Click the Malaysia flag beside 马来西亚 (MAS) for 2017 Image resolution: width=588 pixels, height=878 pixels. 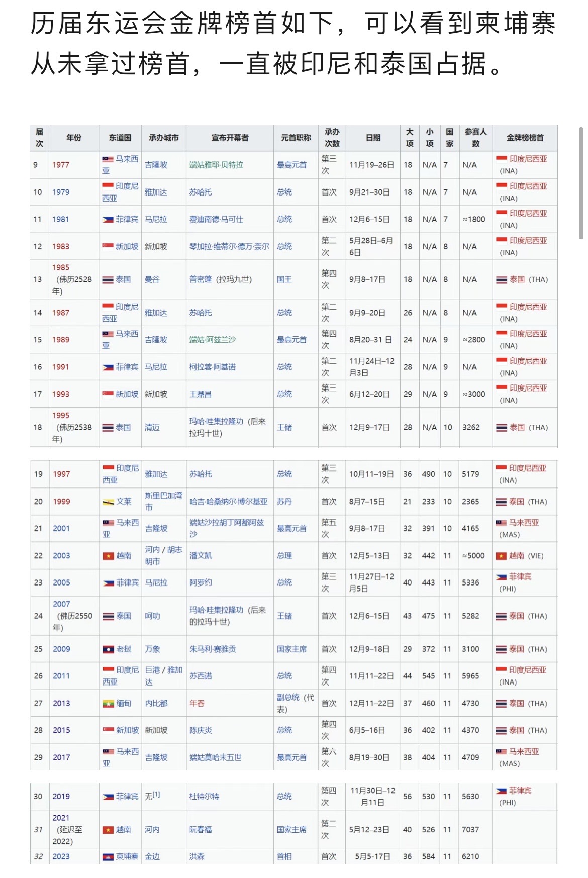click(x=501, y=752)
